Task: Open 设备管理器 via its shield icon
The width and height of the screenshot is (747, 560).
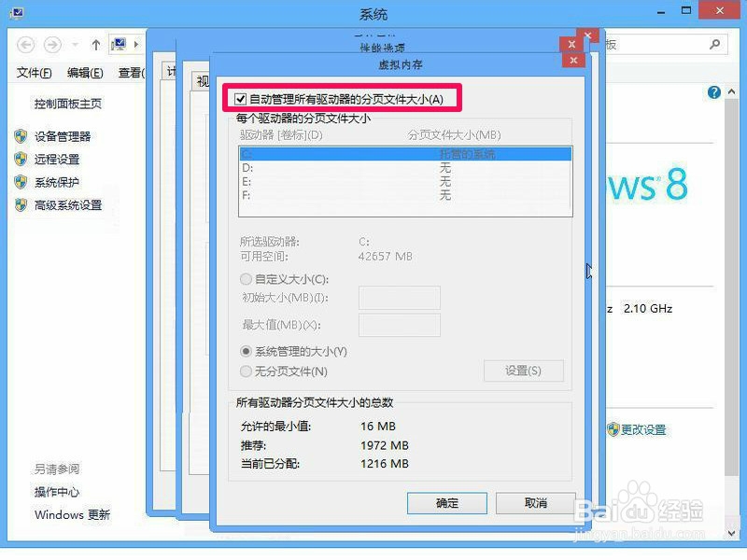Action: click(21, 135)
